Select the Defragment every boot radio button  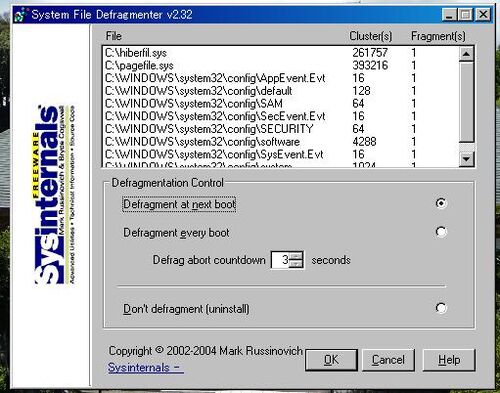point(441,232)
